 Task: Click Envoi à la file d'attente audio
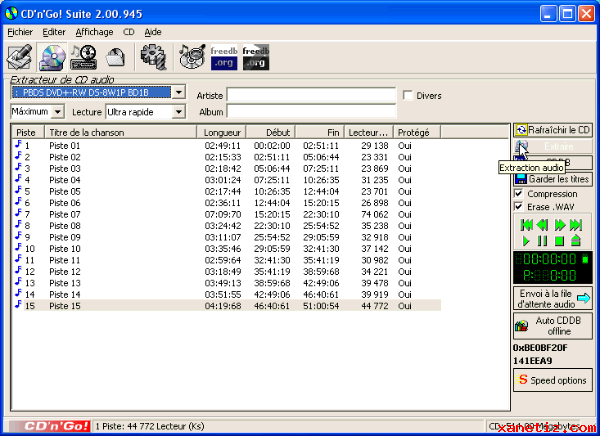click(553, 299)
